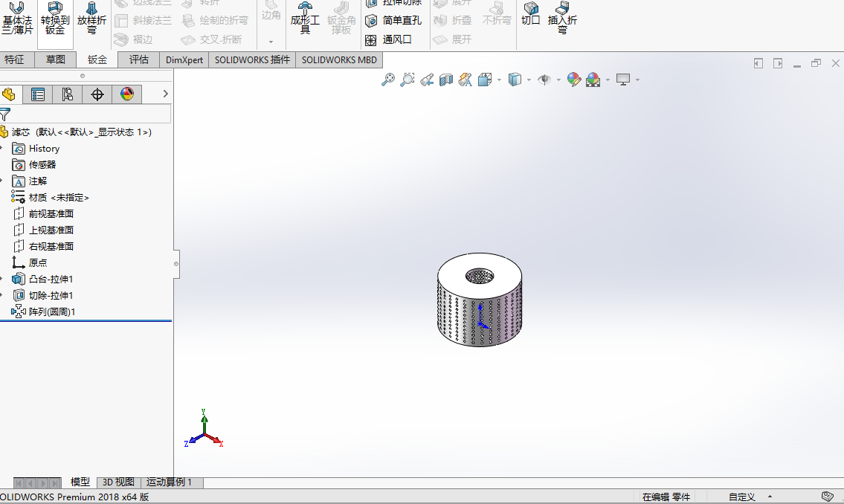Click panel collapse handle on tree edge

click(176, 264)
